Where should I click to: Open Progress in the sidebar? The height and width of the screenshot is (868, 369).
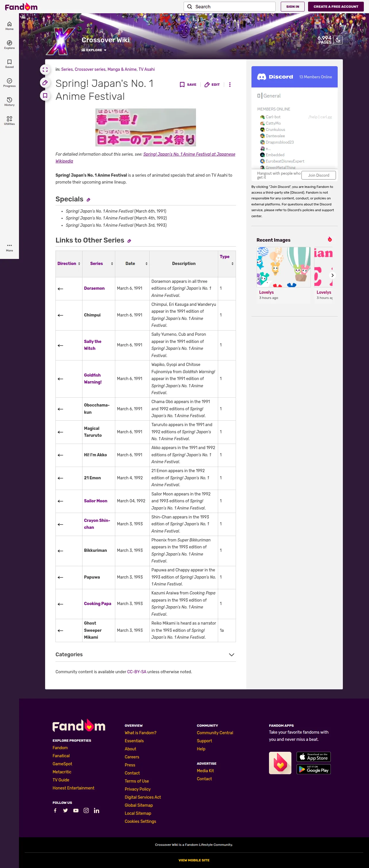tap(9, 83)
